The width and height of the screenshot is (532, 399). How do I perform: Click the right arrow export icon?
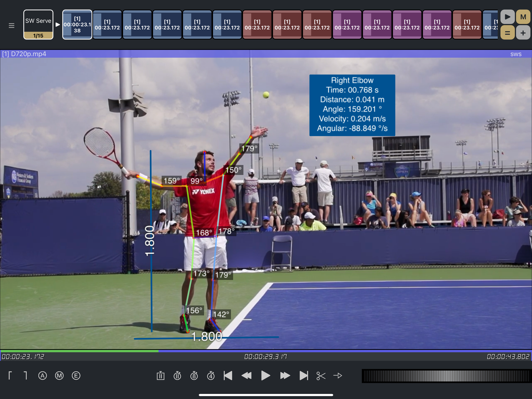(338, 375)
